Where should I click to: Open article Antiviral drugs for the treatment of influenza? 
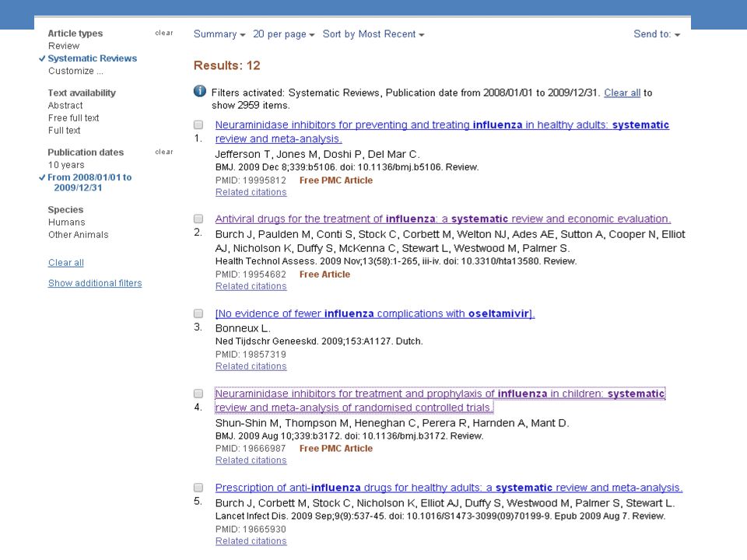443,219
